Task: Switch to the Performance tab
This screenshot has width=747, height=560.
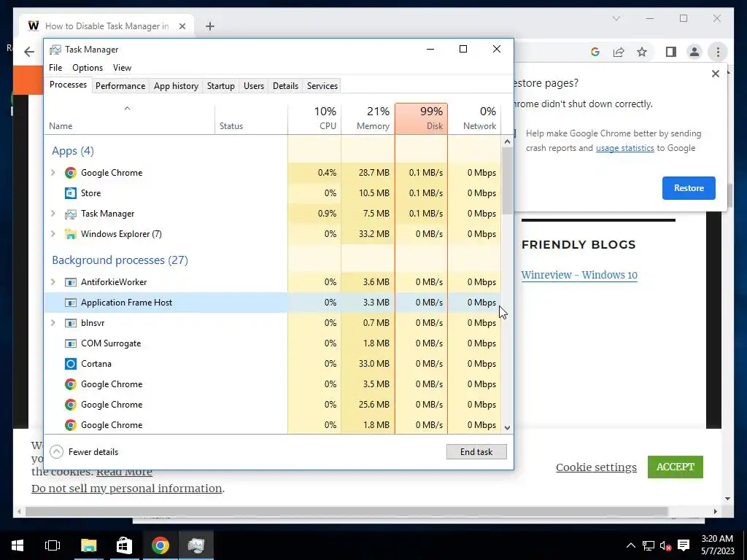Action: [x=120, y=86]
